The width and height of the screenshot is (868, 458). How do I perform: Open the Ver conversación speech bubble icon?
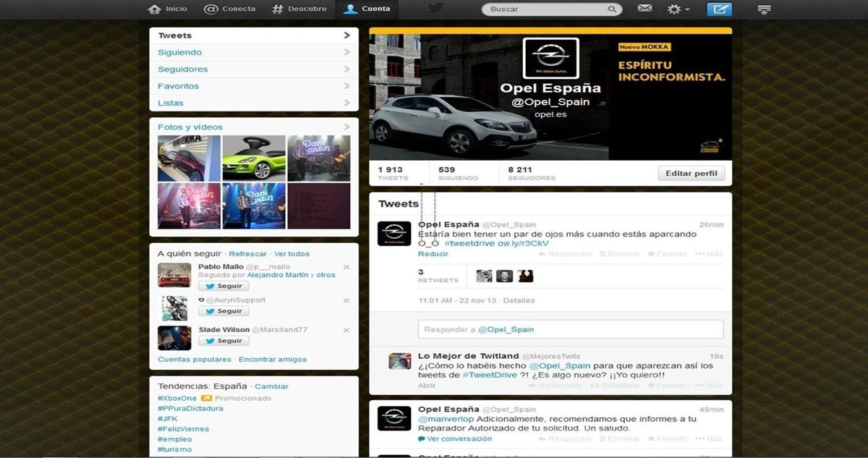tap(422, 439)
